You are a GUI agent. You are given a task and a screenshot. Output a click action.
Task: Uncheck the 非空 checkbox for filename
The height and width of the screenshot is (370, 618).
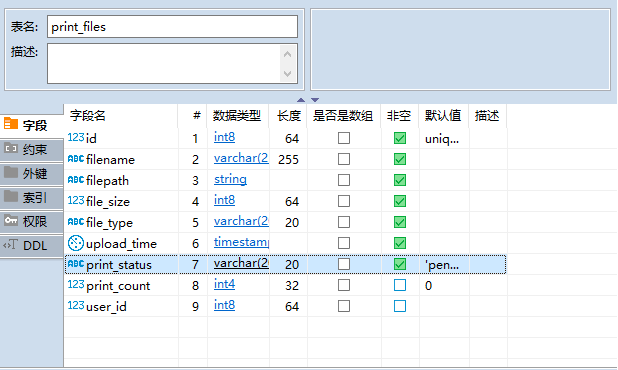pos(400,159)
